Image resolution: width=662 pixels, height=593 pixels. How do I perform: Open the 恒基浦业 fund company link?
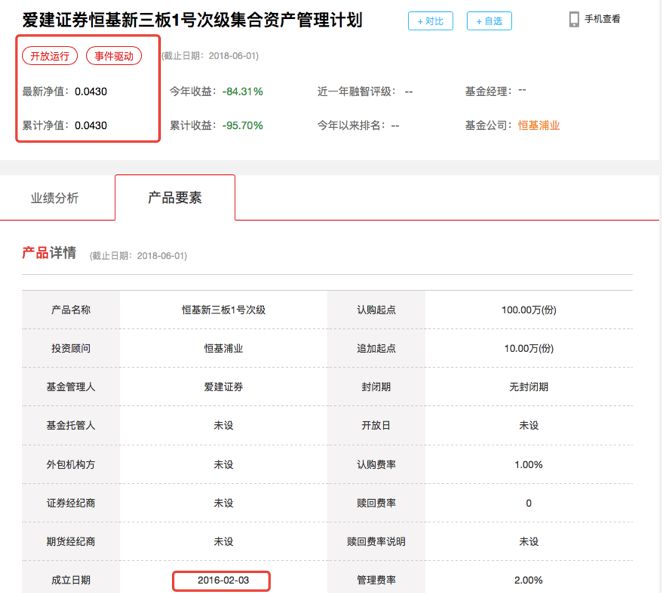538,125
